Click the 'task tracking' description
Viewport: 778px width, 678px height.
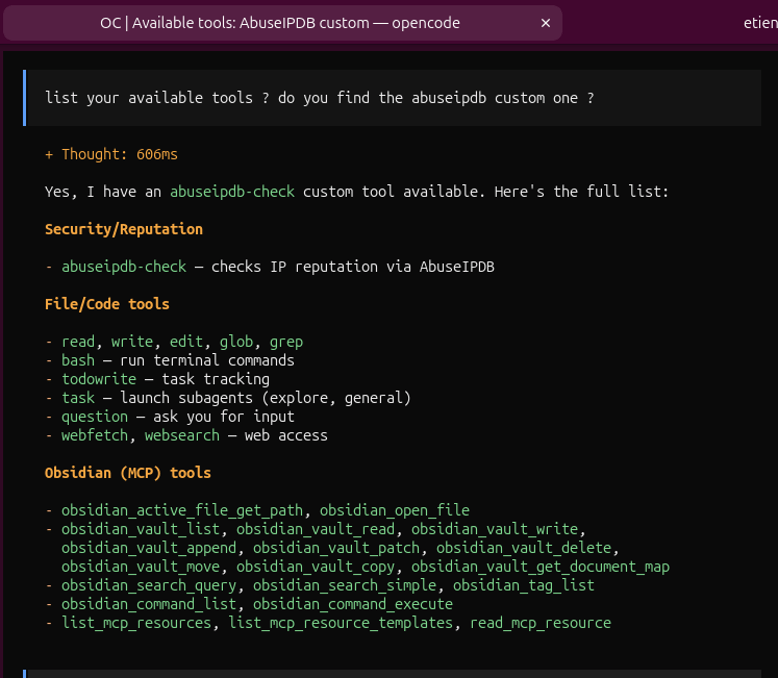pos(215,379)
